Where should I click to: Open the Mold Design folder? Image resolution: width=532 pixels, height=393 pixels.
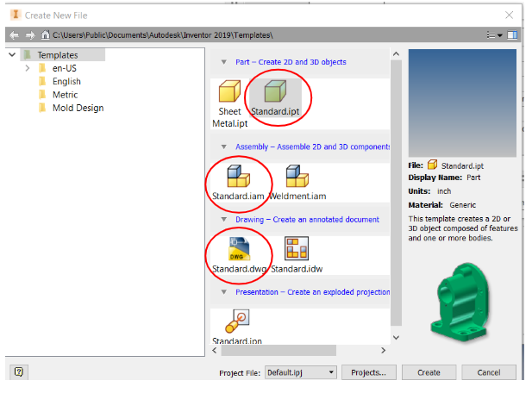pos(78,108)
